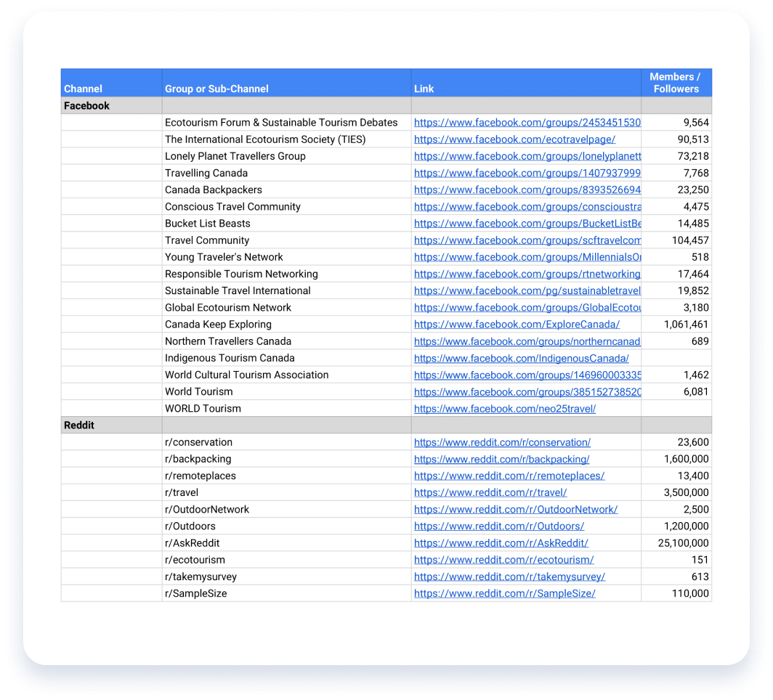Open the Young Traveler's Network Millennials link
Image resolution: width=773 pixels, height=700 pixels.
point(527,257)
